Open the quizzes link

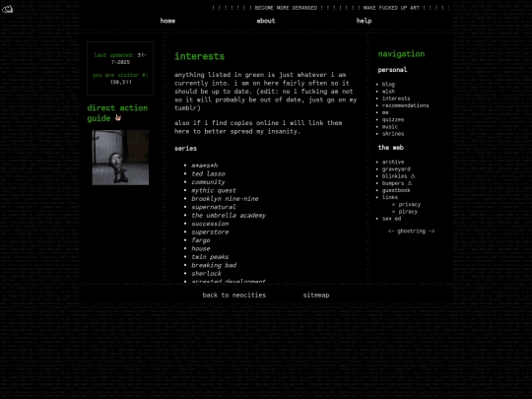[x=393, y=120]
